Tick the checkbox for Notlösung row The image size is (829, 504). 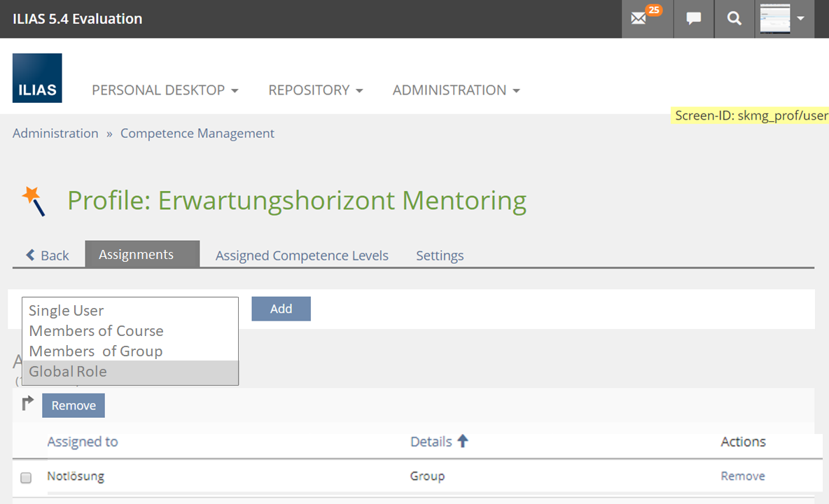[26, 477]
